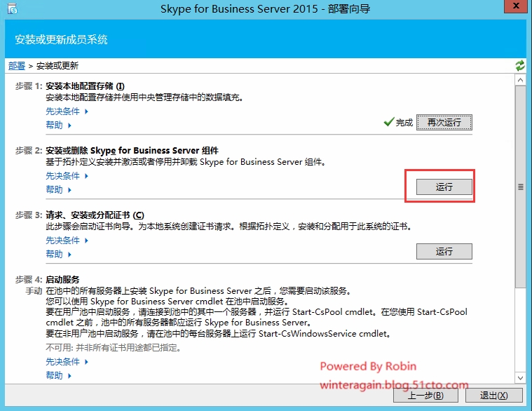Expand 帮助 under step 2

[x=58, y=189]
